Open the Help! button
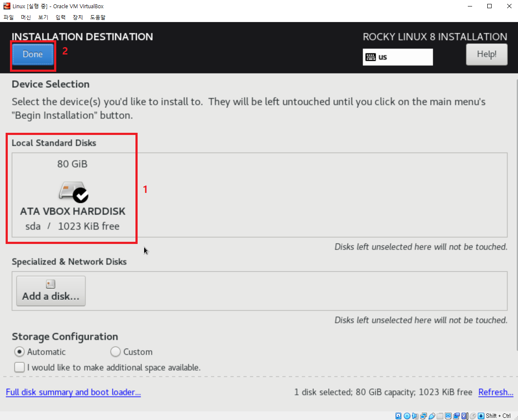 pos(486,55)
